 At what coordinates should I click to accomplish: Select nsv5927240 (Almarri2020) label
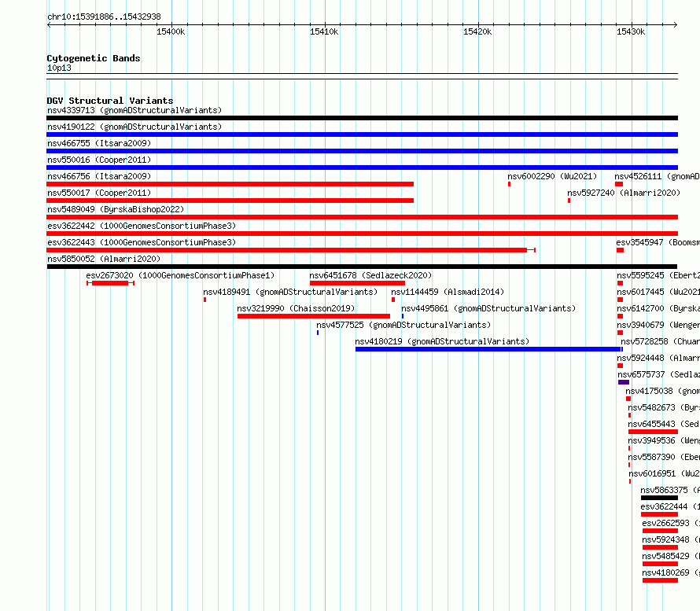624,193
